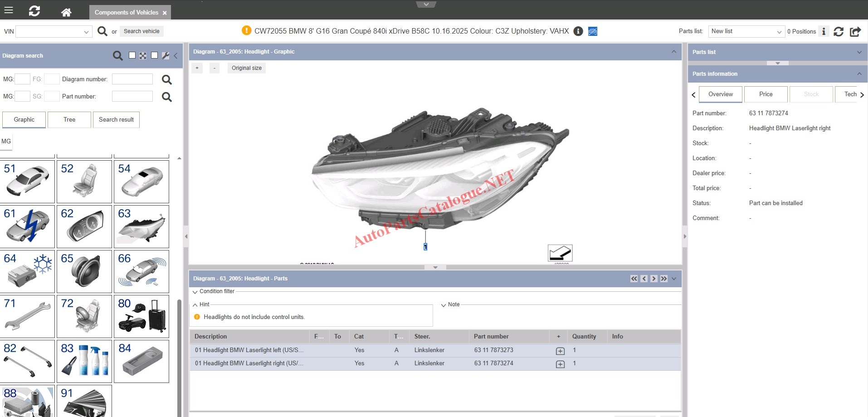Expand the Condition filter section

point(195,292)
